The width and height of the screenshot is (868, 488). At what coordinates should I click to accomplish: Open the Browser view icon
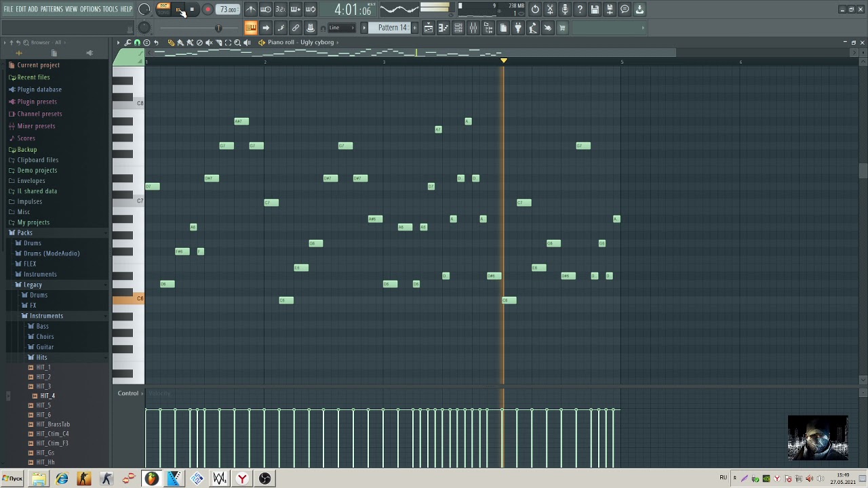point(488,28)
